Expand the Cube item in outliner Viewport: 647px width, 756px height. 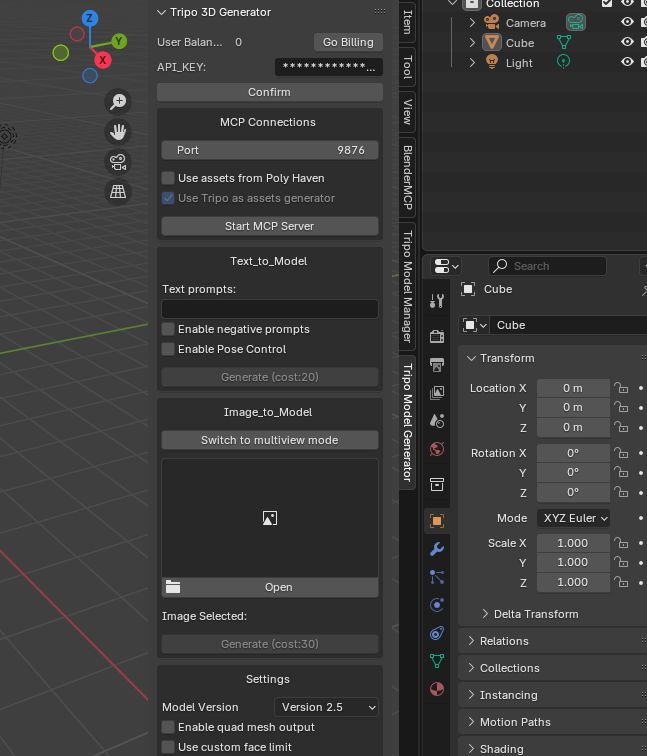[x=472, y=42]
